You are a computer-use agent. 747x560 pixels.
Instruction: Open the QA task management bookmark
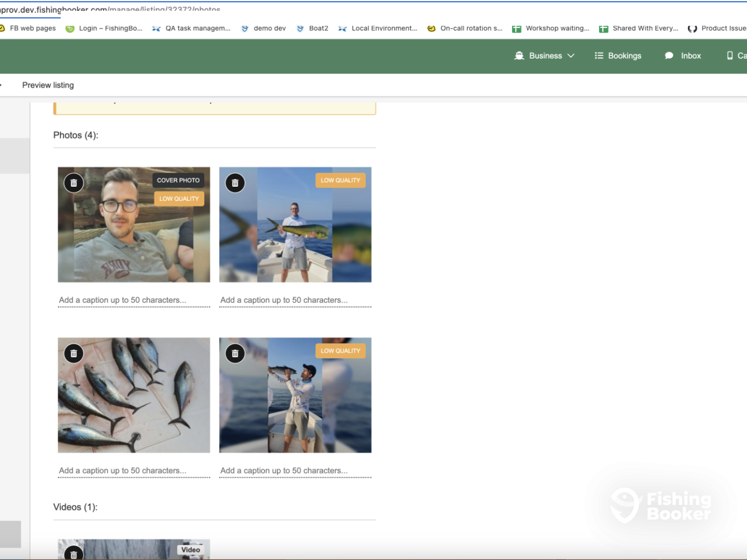tap(197, 29)
